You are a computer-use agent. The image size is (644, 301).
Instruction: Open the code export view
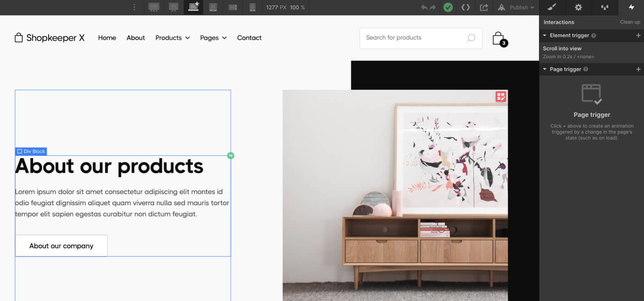pos(466,7)
